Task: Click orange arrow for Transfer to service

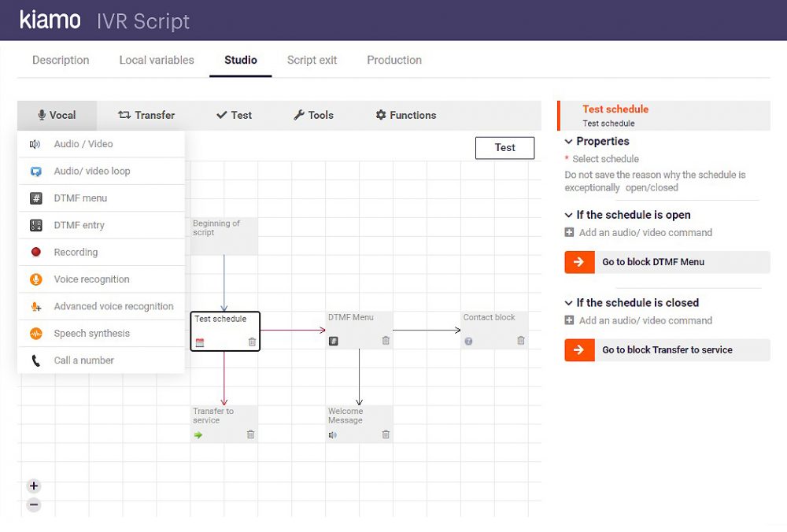Action: point(579,350)
